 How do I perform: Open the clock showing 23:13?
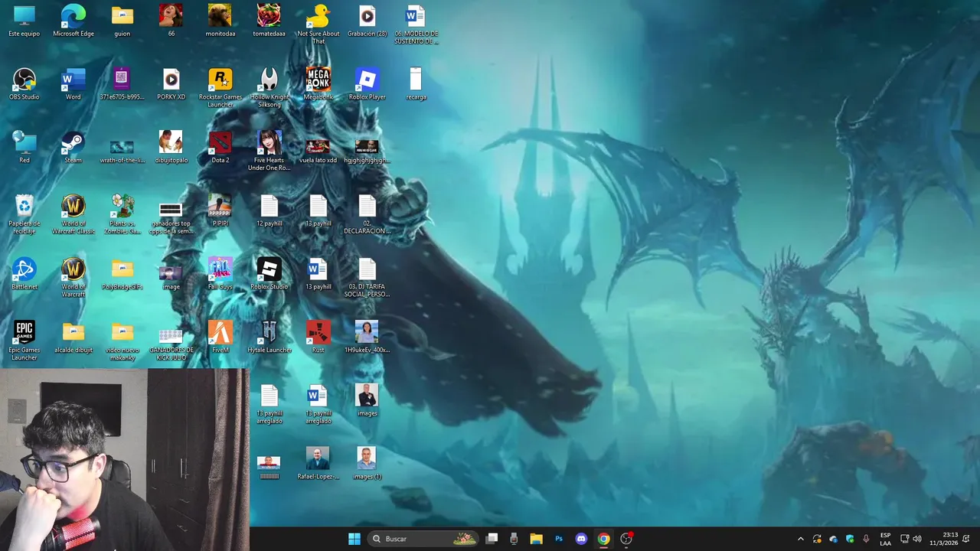[943, 539]
